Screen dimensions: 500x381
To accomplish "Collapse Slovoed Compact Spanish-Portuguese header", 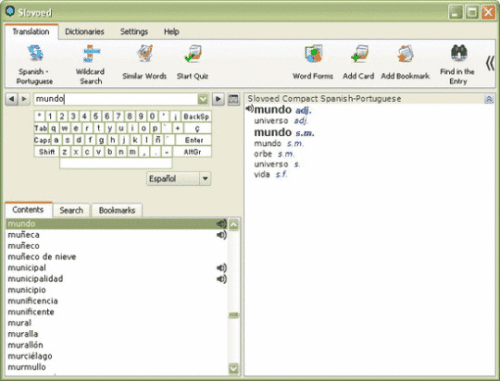I will (489, 99).
